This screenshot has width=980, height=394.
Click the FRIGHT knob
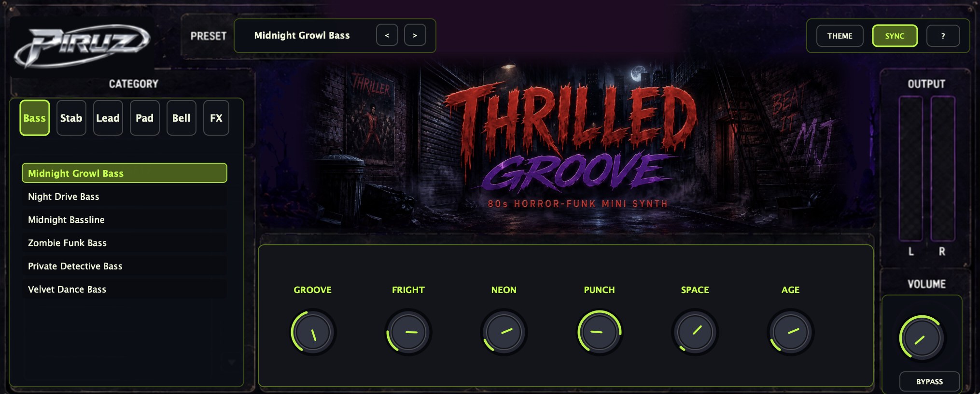click(408, 332)
